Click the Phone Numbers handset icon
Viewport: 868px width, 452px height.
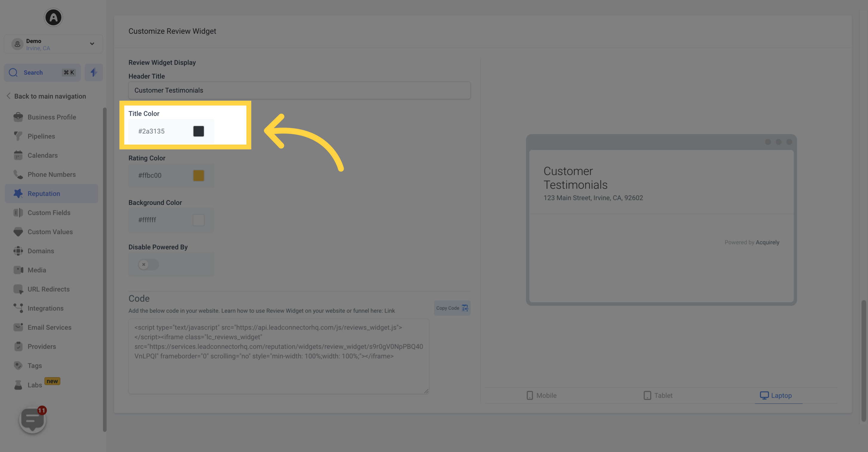pyautogui.click(x=18, y=174)
